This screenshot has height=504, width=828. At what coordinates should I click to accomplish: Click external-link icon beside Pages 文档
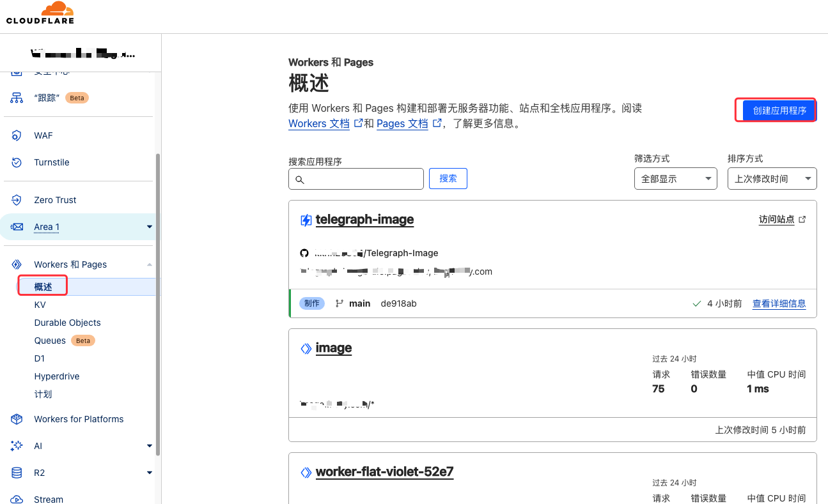437,123
